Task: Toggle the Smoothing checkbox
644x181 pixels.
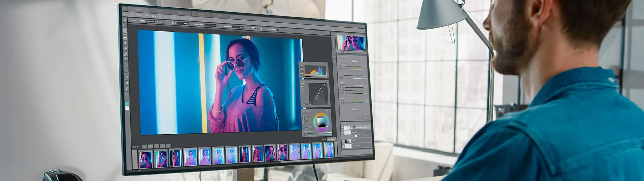Action: pyautogui.click(x=278, y=30)
